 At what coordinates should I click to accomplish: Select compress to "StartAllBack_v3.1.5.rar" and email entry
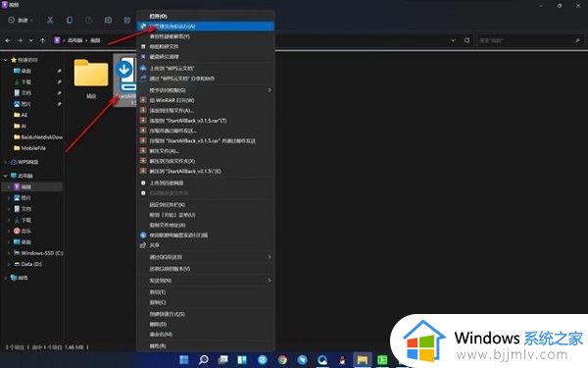tap(203, 140)
